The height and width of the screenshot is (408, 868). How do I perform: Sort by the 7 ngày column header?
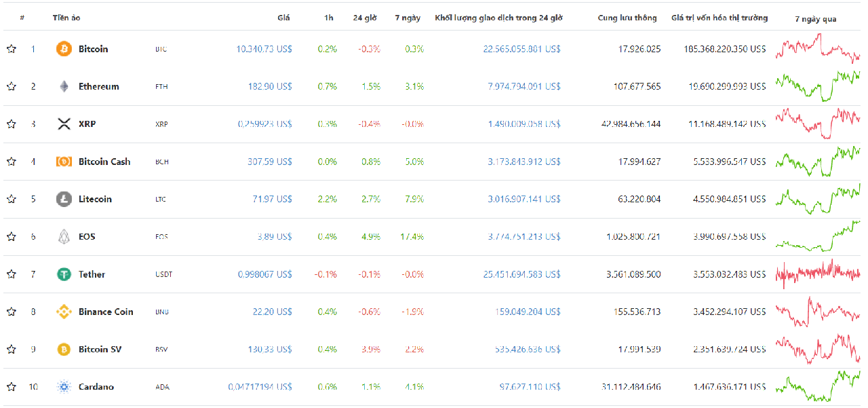407,18
